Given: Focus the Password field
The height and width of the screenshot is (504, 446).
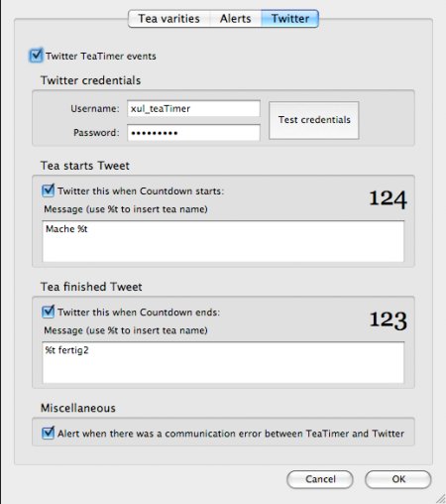Looking at the screenshot, I should tap(193, 133).
